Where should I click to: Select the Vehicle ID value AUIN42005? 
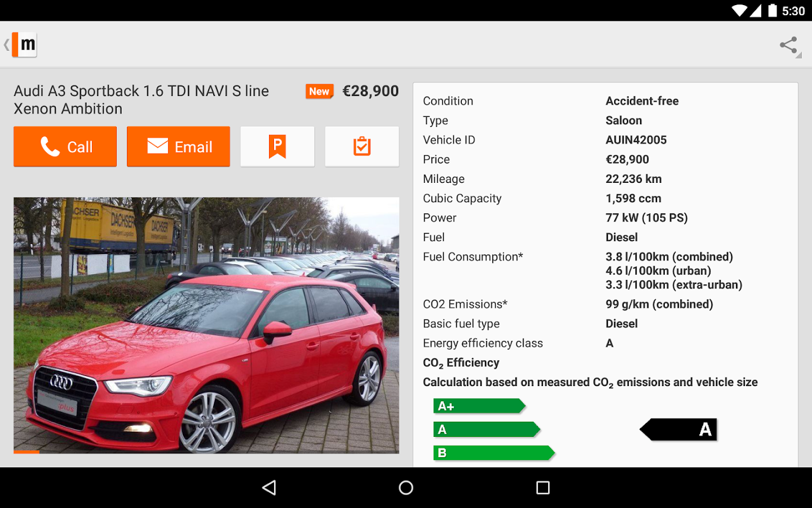point(636,140)
